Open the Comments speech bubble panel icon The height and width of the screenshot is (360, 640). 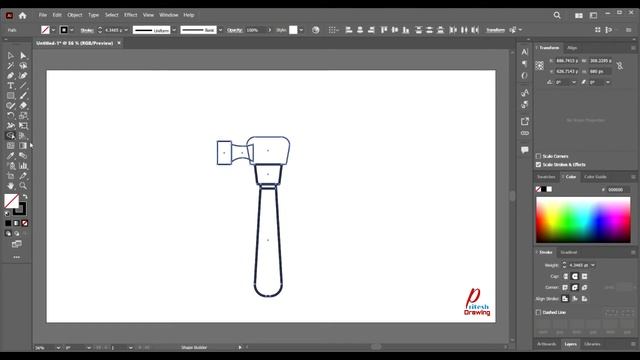[525, 150]
